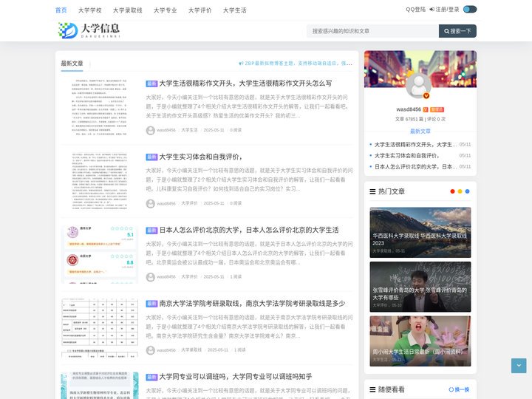Open 大学录取线 category tag of 南京大学 article
Screen dimensions: 532x399
(x=191, y=349)
